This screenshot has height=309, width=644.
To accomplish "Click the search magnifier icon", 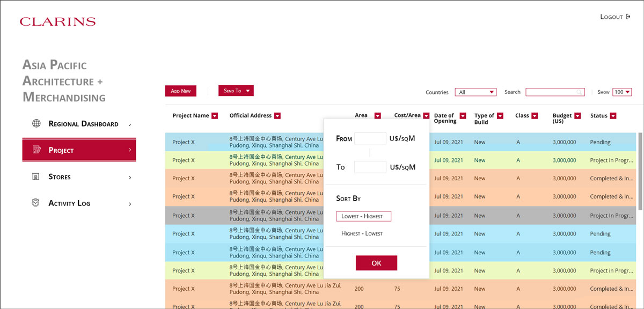I will point(580,92).
